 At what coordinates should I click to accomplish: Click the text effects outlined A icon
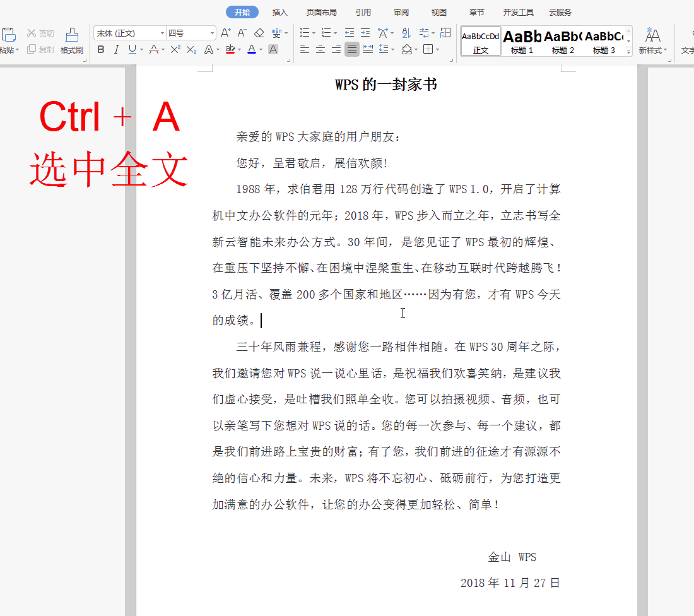(x=208, y=49)
